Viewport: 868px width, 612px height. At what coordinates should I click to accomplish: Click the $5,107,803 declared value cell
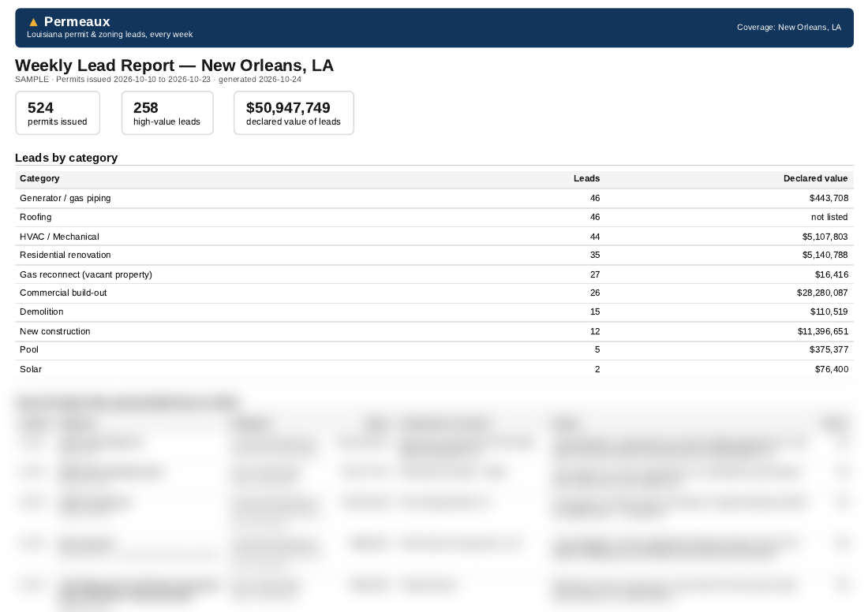tap(825, 237)
